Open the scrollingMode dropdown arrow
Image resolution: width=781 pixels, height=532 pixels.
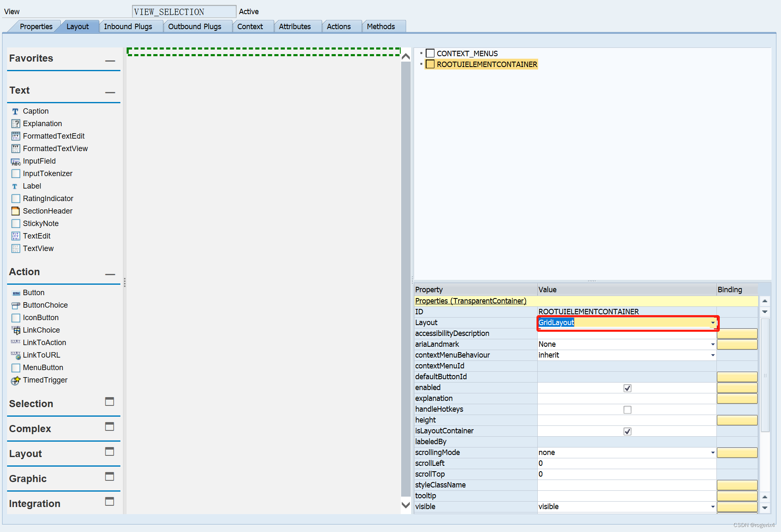tap(713, 452)
